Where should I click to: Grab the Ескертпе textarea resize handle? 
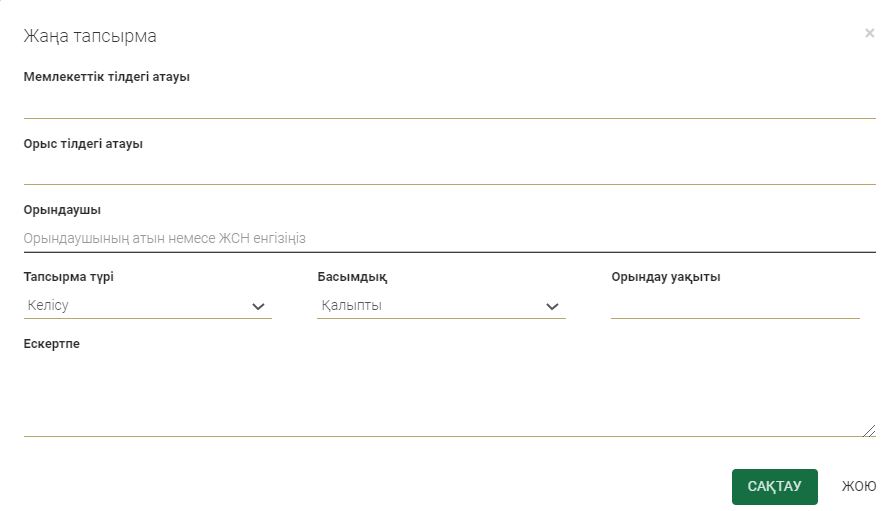point(869,430)
